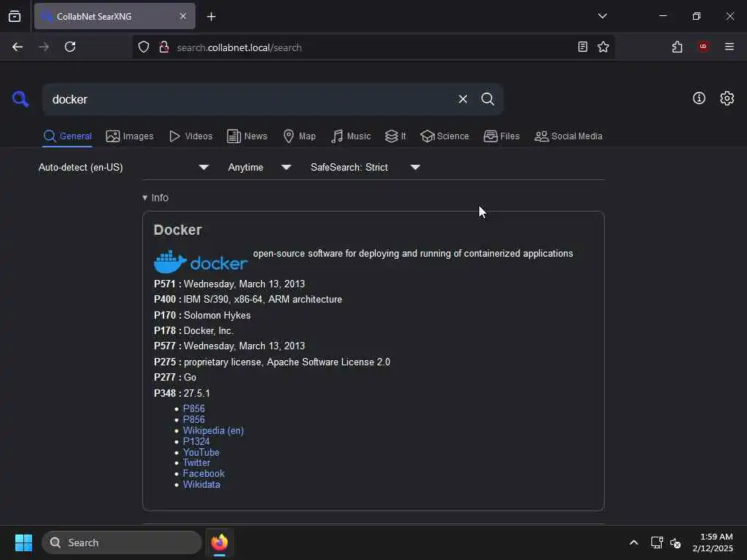747x560 pixels.
Task: Clear the docker search query
Action: click(462, 99)
